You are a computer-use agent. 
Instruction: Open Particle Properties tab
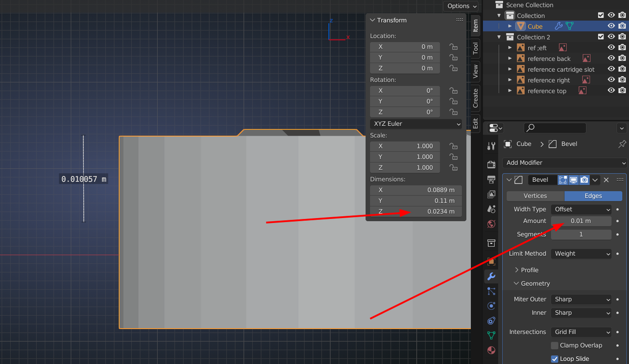click(491, 291)
